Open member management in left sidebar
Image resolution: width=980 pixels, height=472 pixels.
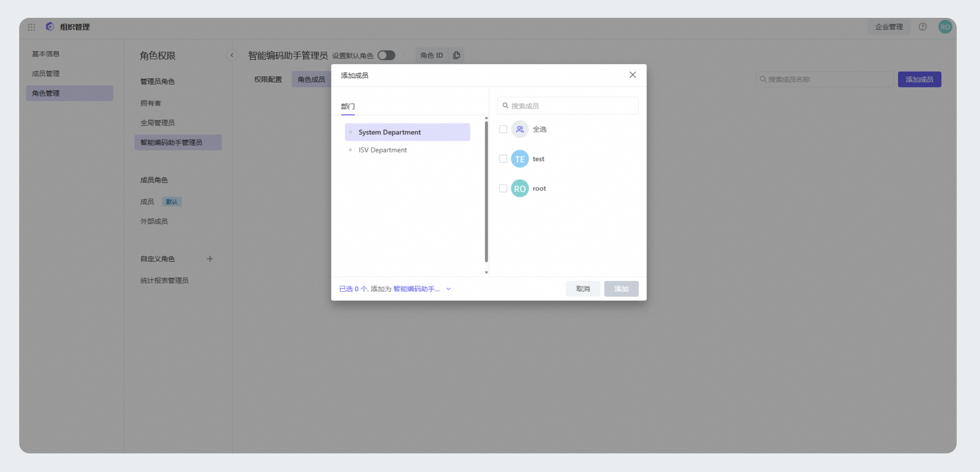pos(46,74)
